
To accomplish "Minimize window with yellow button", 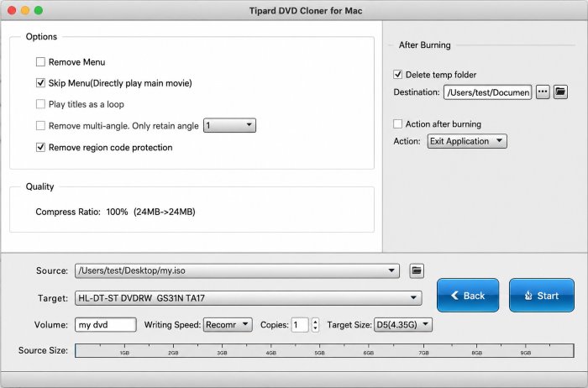I will pyautogui.click(x=25, y=10).
